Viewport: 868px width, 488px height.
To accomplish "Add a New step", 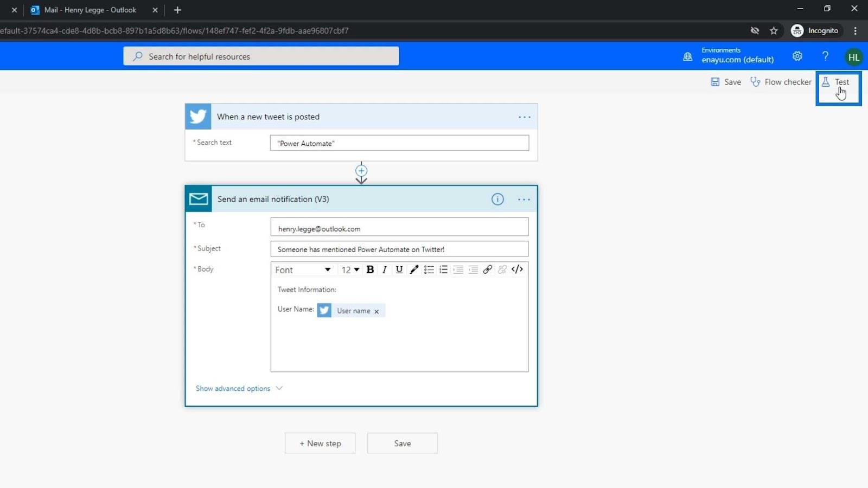I will 320,443.
